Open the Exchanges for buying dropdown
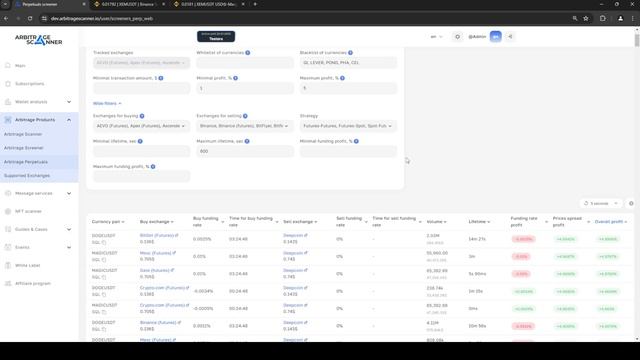 pos(141,126)
